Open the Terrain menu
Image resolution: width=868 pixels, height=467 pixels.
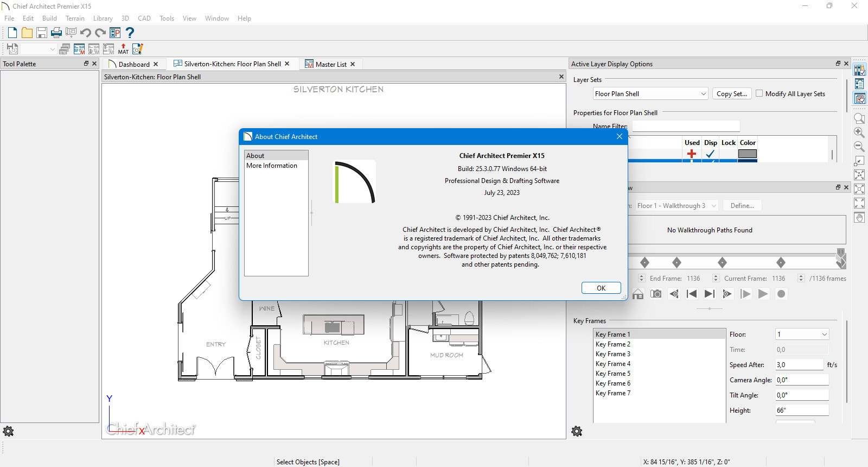pyautogui.click(x=75, y=18)
